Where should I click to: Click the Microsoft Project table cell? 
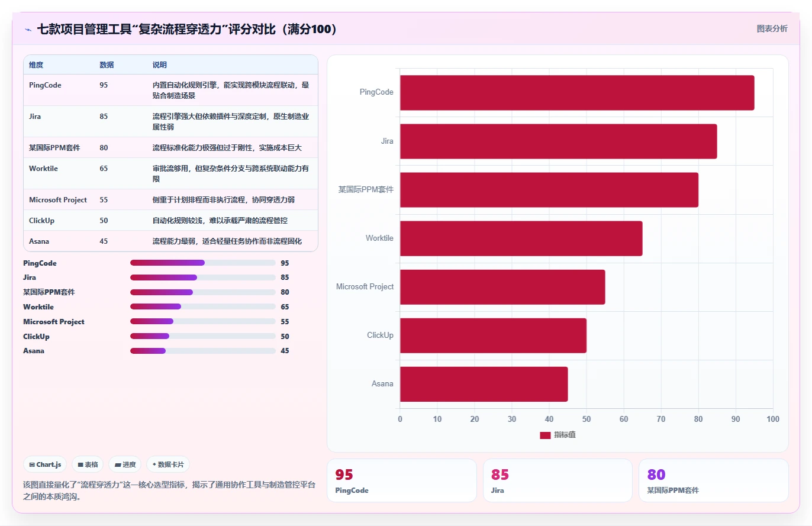point(58,200)
